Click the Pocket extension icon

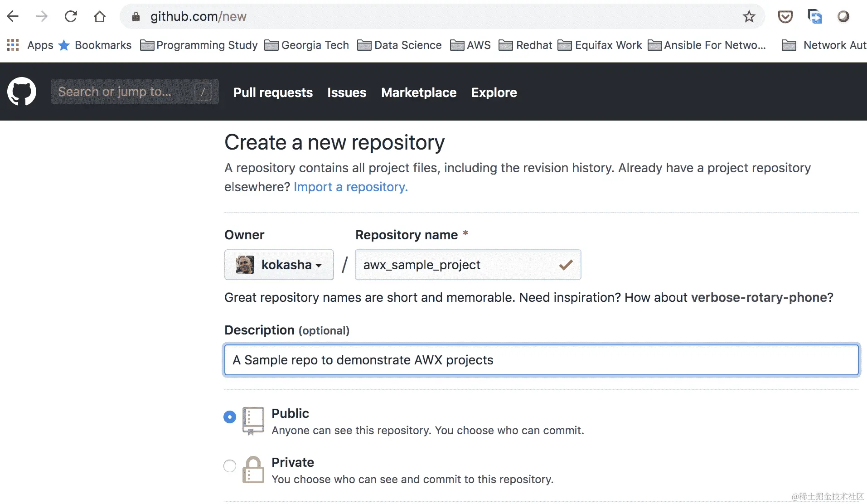click(785, 17)
